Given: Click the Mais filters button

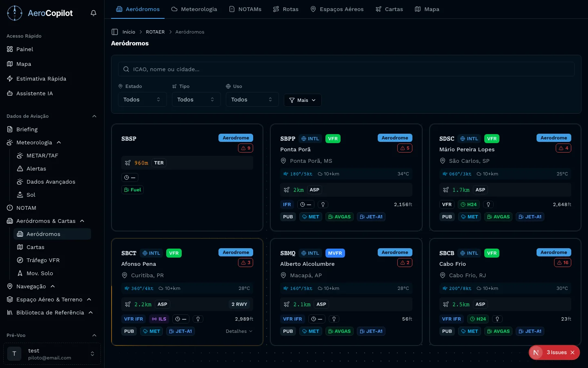Looking at the screenshot, I should coord(303,100).
